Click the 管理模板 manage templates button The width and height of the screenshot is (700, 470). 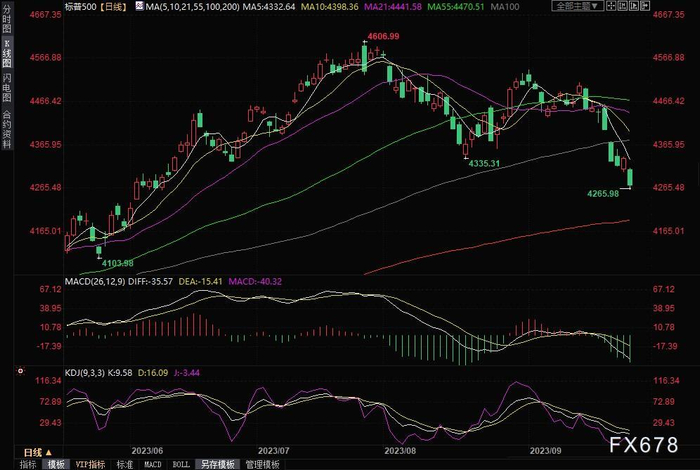pyautogui.click(x=262, y=465)
